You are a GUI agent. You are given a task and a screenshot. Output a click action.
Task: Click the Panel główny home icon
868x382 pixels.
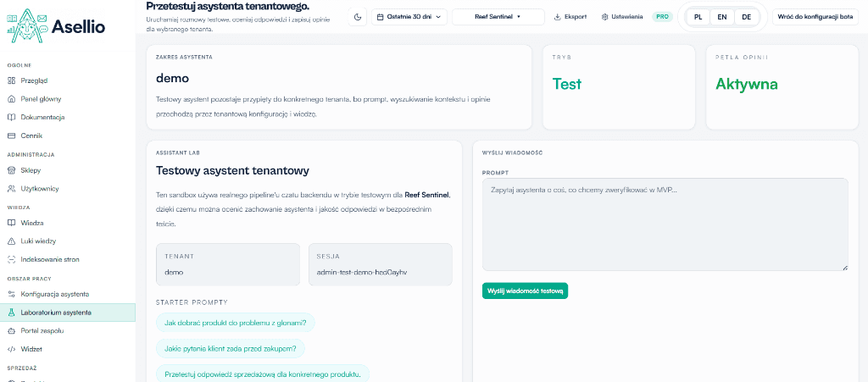(11, 99)
